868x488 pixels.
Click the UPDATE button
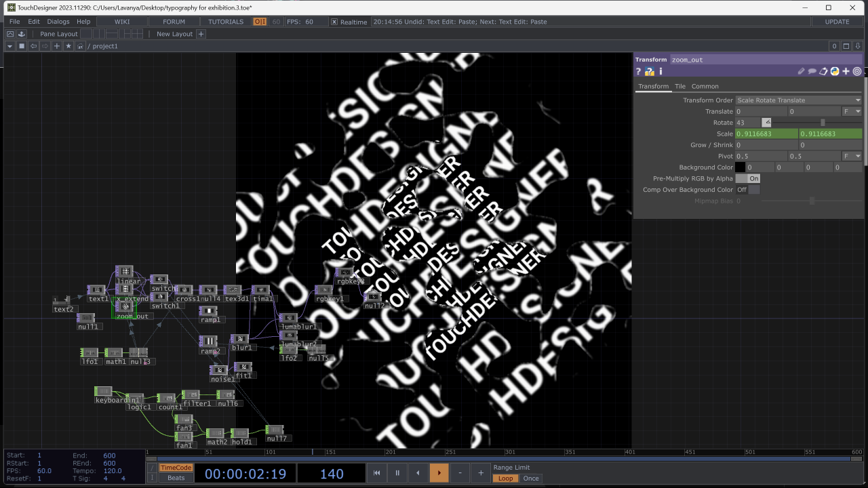click(837, 22)
